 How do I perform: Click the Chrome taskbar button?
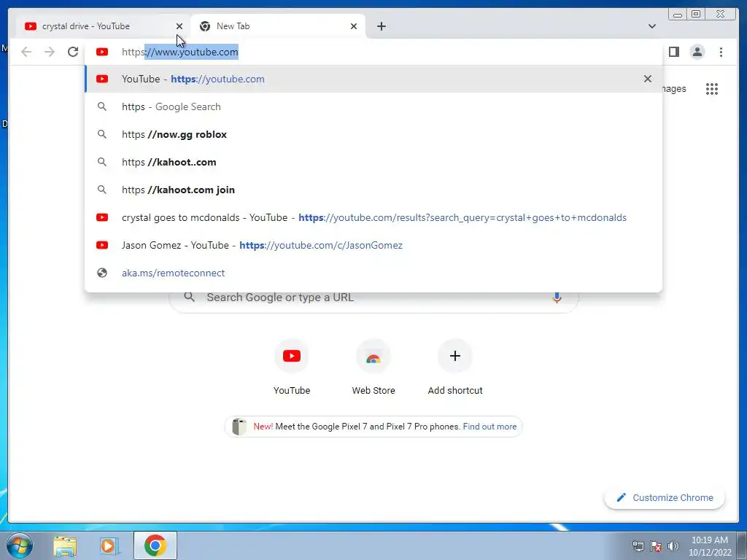[155, 545]
